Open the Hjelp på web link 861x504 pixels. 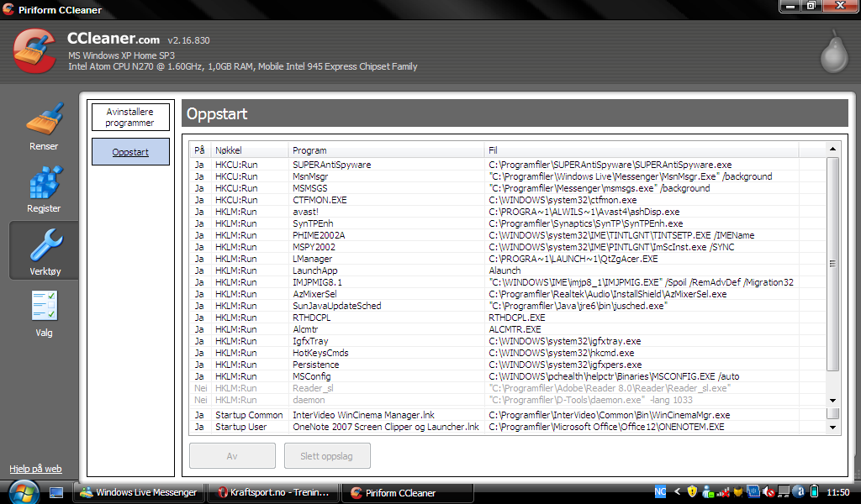coord(35,469)
